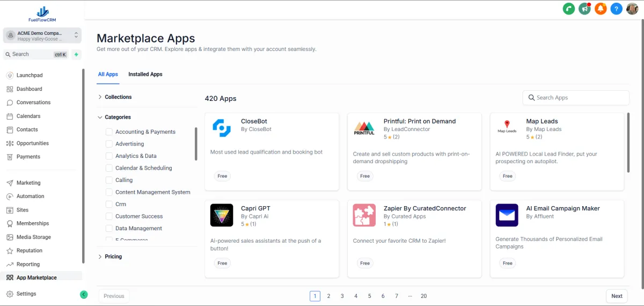Check the Data Management checkbox

pos(109,228)
